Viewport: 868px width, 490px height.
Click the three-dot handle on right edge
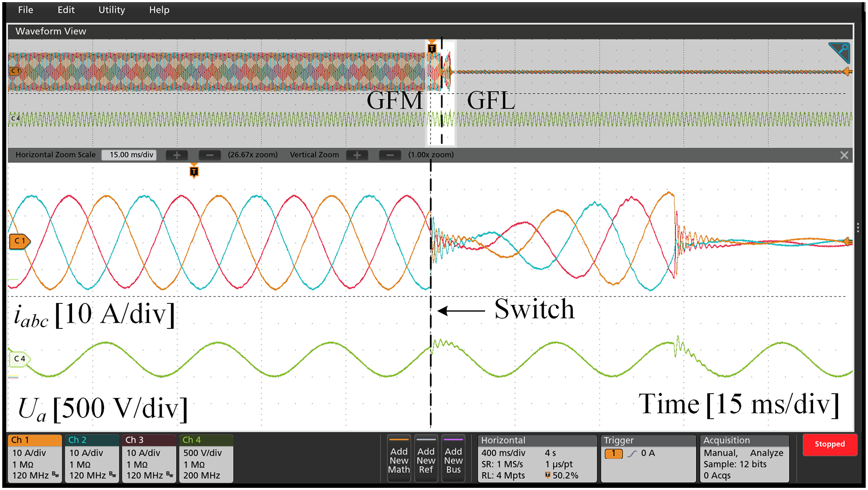pos(858,228)
